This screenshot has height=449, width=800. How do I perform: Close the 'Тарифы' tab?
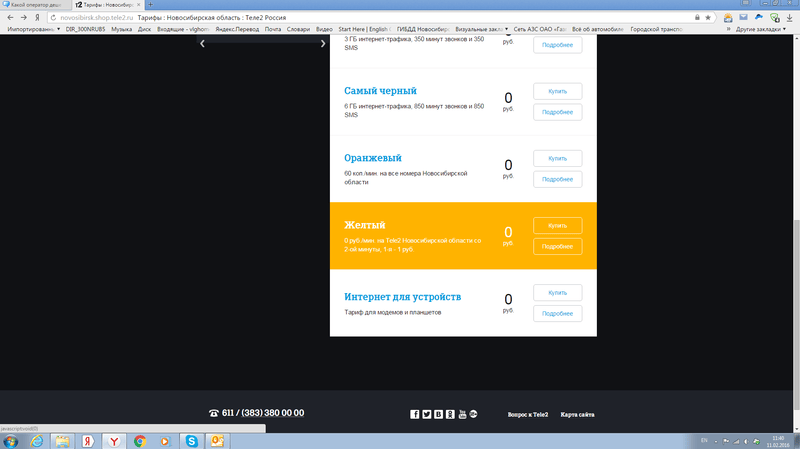click(138, 5)
